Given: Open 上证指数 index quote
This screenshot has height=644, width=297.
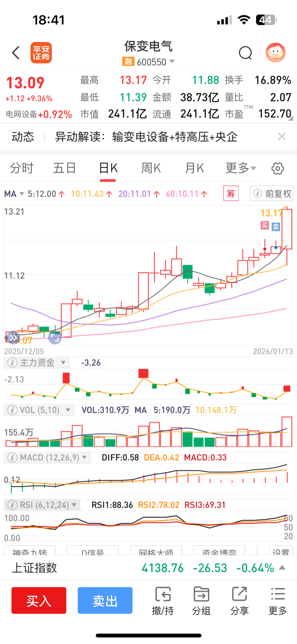Looking at the screenshot, I should click(148, 568).
